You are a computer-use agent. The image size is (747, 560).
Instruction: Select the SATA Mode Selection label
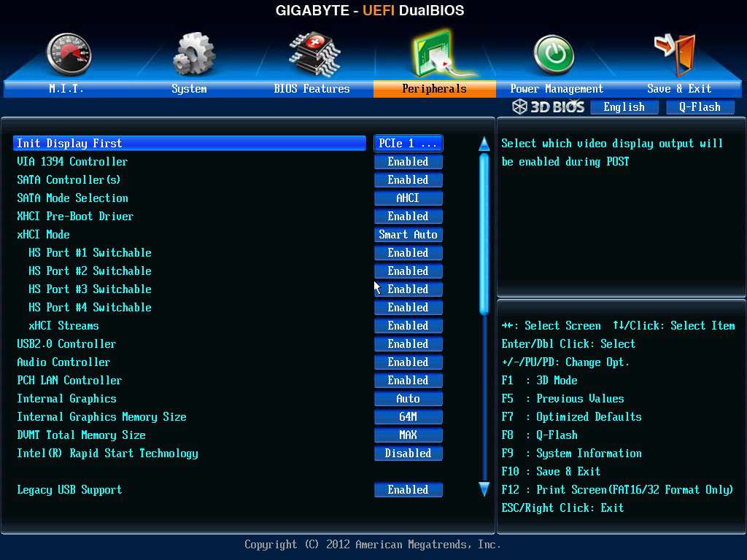click(72, 198)
